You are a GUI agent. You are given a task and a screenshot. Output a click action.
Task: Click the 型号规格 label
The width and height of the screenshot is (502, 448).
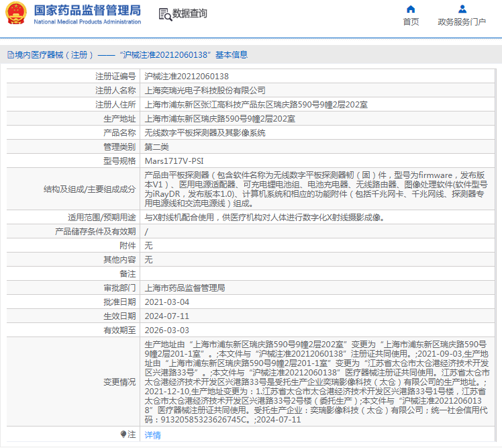[119, 161]
